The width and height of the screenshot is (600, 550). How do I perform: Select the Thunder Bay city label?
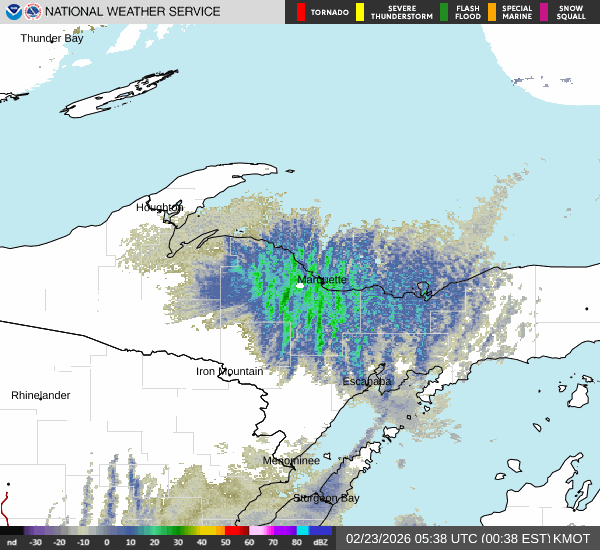52,38
